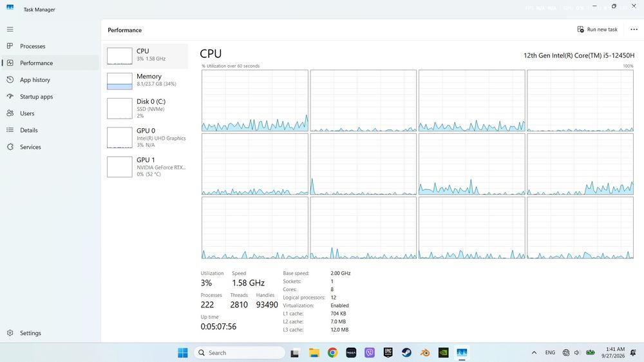Click the Settings gear icon
Image resolution: width=644 pixels, height=362 pixels.
(x=10, y=333)
